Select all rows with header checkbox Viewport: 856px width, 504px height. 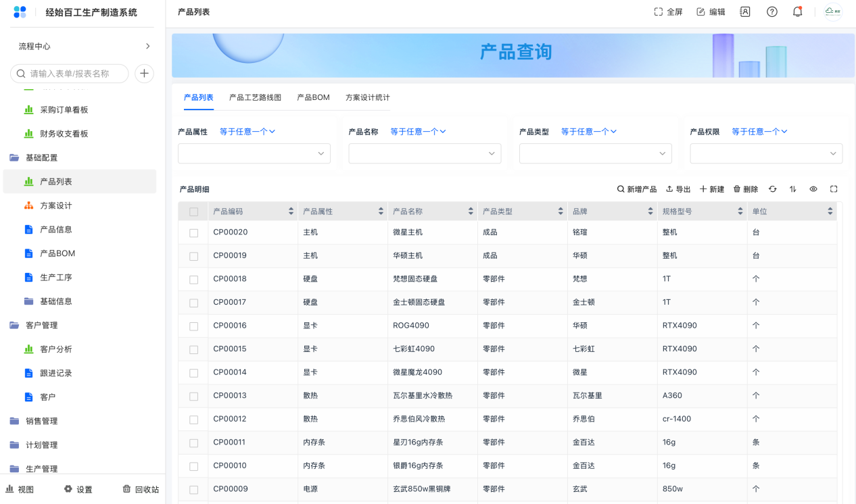pos(193,211)
